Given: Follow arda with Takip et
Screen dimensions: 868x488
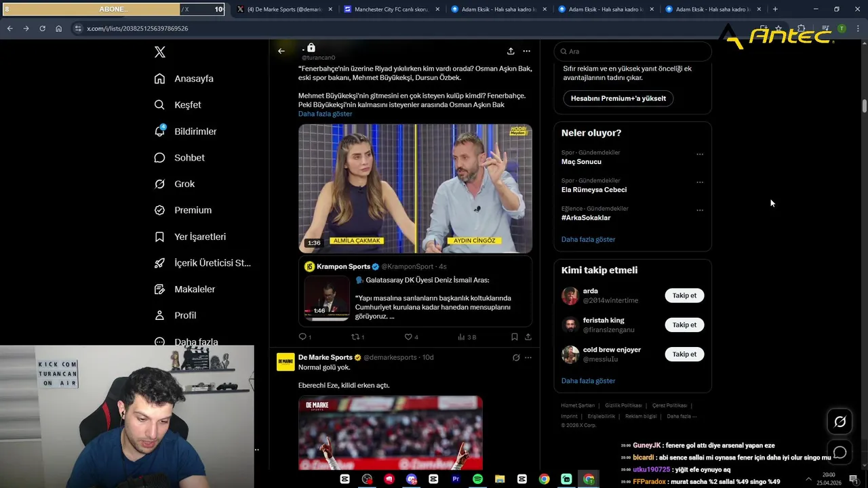Looking at the screenshot, I should point(684,296).
